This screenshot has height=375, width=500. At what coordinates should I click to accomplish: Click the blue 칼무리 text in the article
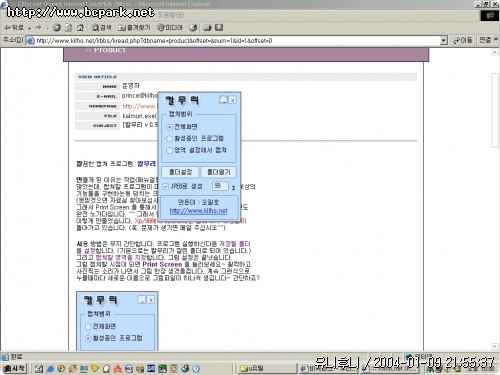pyautogui.click(x=146, y=164)
